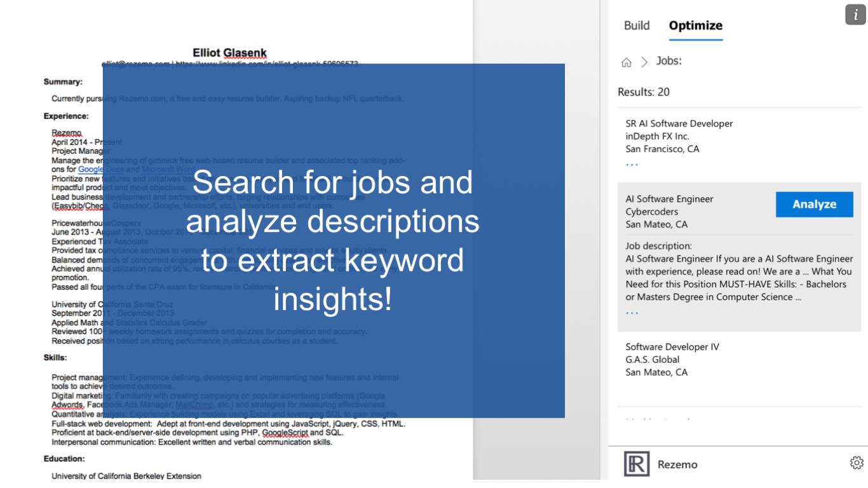Click the Education: heading in resume
The image size is (868, 488).
64,459
